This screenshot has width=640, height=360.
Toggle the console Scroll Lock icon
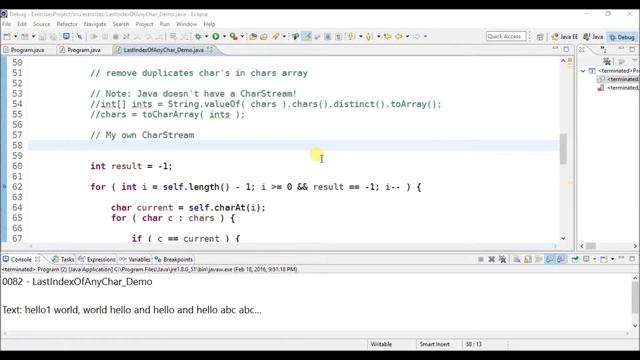tap(528, 260)
